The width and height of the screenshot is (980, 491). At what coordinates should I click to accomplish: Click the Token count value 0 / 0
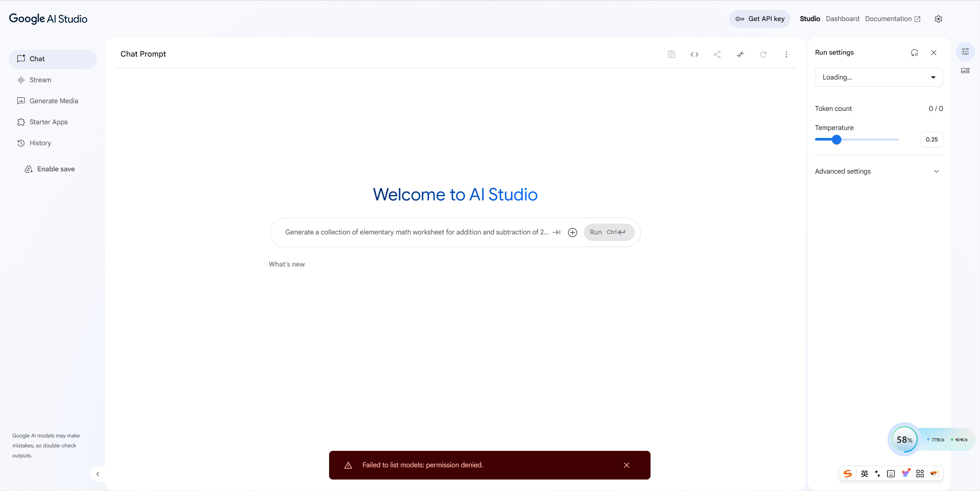click(936, 109)
